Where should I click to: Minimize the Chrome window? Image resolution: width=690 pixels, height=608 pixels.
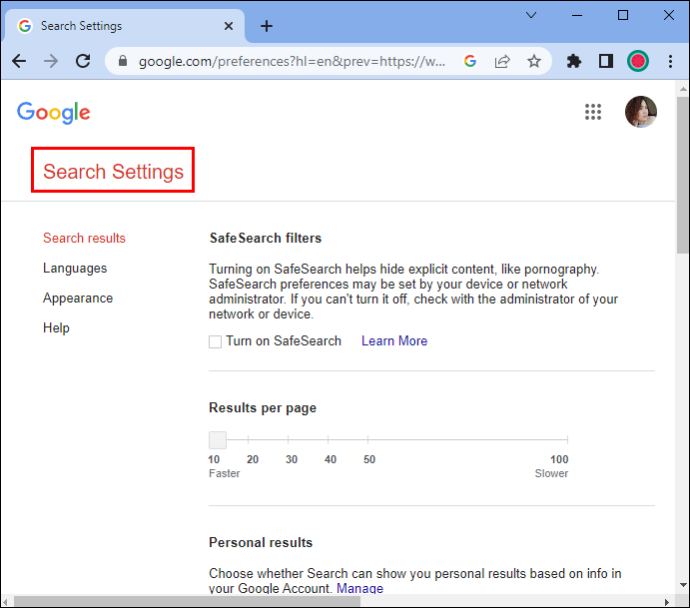577,15
